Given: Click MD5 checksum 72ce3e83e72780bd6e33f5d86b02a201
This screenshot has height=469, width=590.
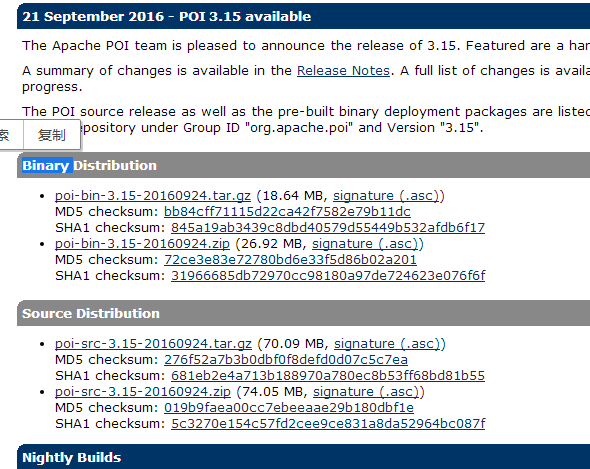Looking at the screenshot, I should [x=290, y=260].
